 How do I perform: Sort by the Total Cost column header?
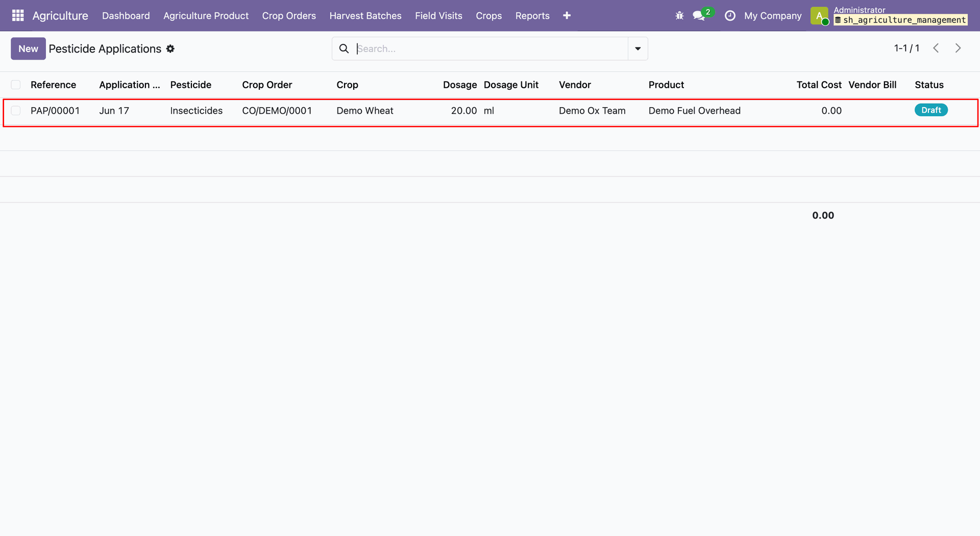point(819,85)
